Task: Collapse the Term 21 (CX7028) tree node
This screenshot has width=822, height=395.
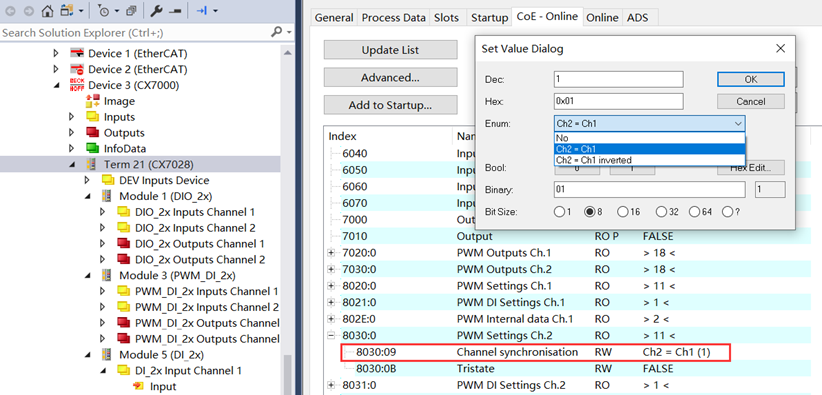Action: (72, 164)
